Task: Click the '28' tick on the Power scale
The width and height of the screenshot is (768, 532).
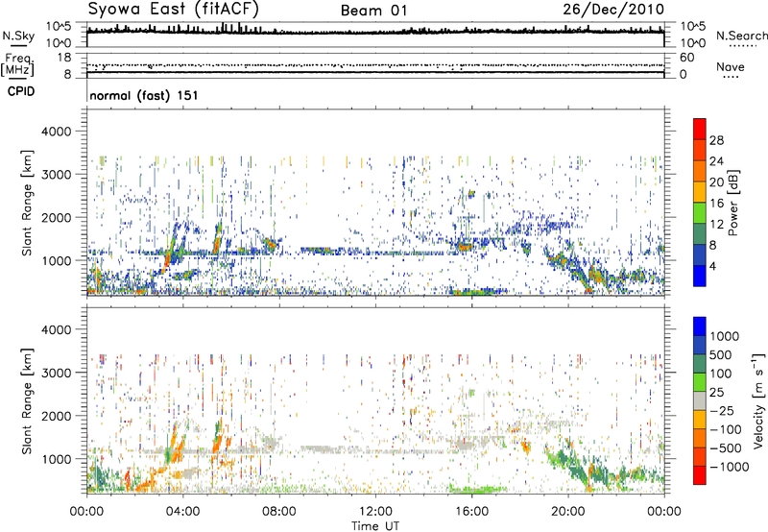Action: pyautogui.click(x=716, y=140)
